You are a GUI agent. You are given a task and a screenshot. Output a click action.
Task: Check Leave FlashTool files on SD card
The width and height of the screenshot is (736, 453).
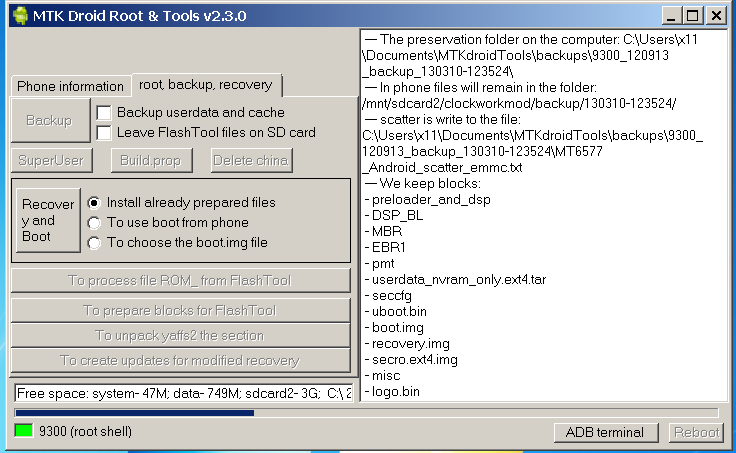pyautogui.click(x=104, y=133)
